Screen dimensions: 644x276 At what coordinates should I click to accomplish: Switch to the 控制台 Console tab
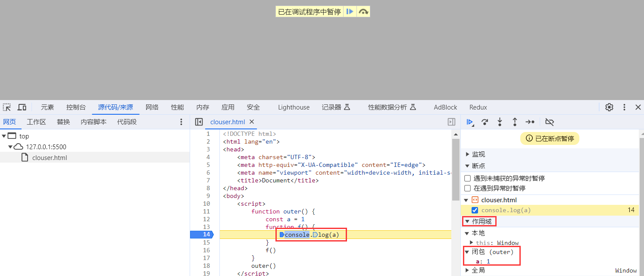76,107
